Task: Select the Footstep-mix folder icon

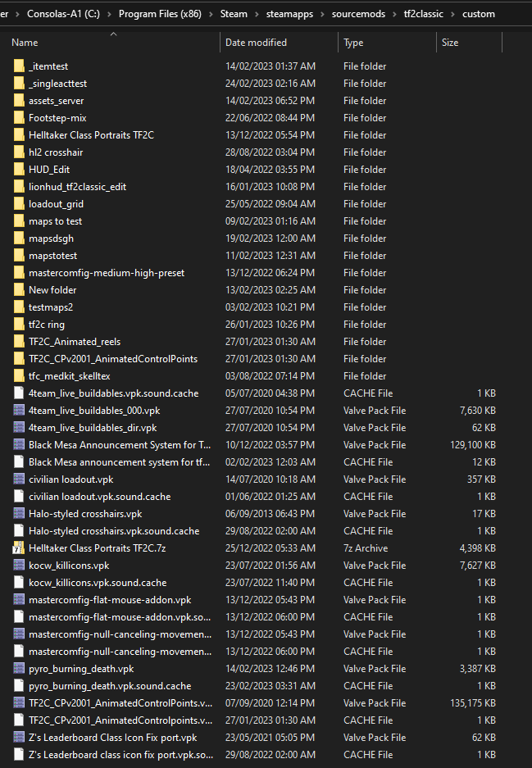Action: tap(19, 117)
